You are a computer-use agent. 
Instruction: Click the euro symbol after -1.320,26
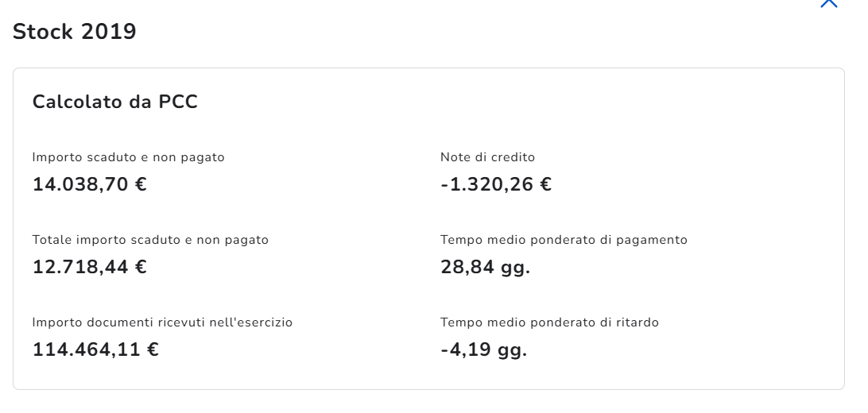(545, 184)
